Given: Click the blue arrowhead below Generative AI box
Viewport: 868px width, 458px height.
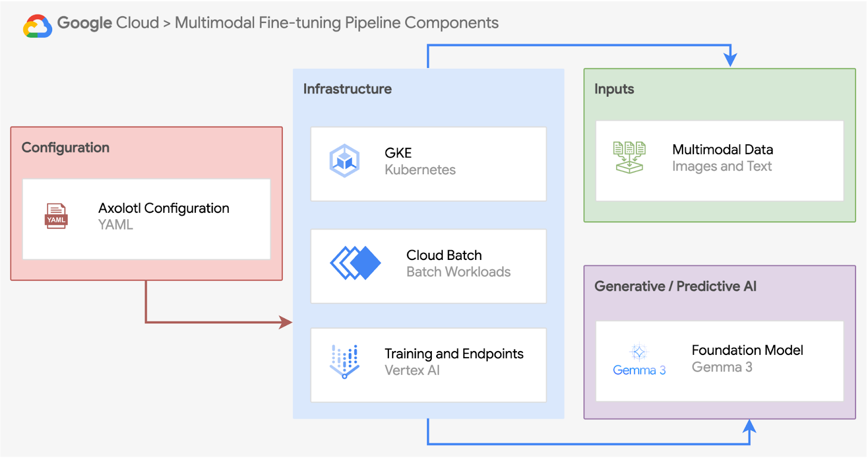Looking at the screenshot, I should [x=749, y=427].
